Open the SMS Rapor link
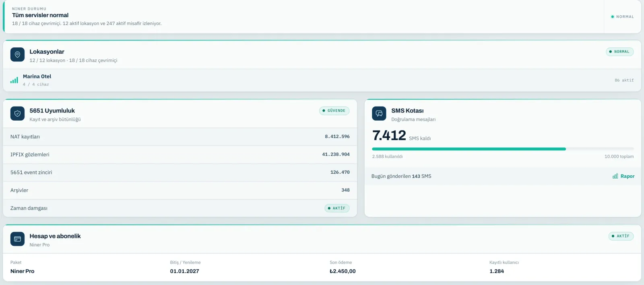 (623, 176)
